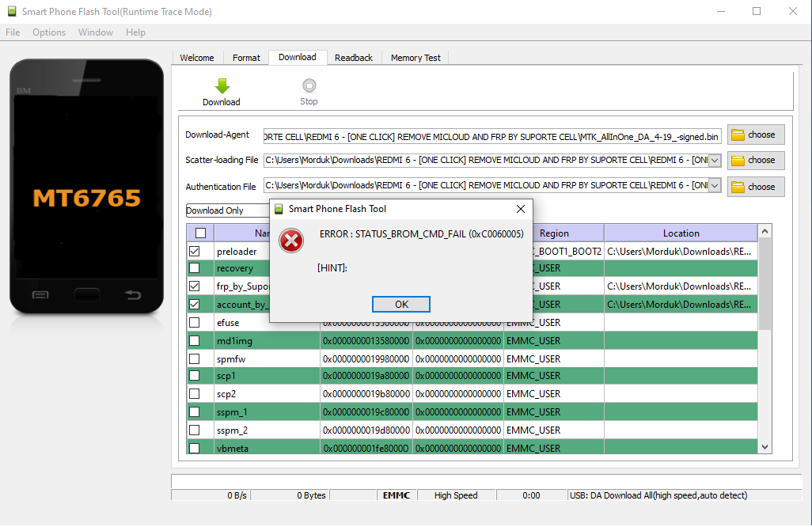The width and height of the screenshot is (812, 527).
Task: Choose Authentication file via folder button
Action: 756,187
